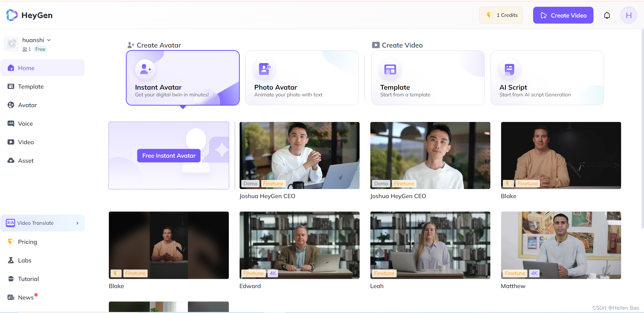The width and height of the screenshot is (644, 313).
Task: Open the Tutorial page
Action: coord(42,279)
